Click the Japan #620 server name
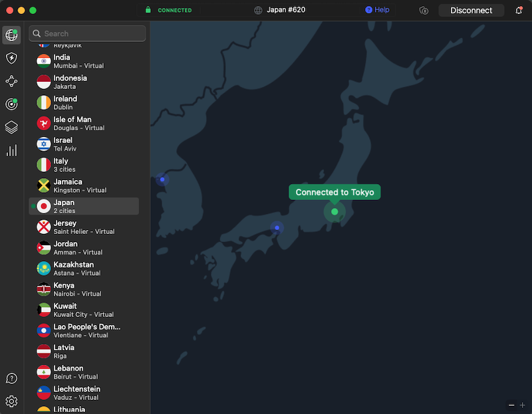This screenshot has height=414, width=532. (286, 10)
